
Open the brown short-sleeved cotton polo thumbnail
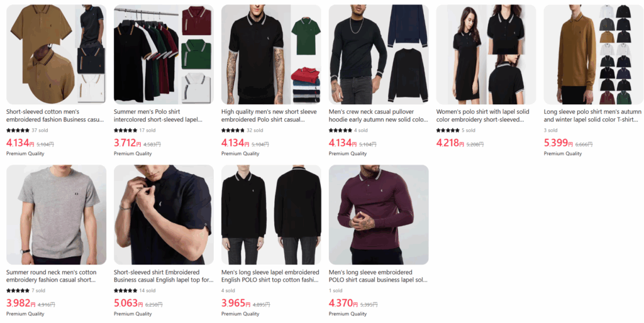coord(56,54)
